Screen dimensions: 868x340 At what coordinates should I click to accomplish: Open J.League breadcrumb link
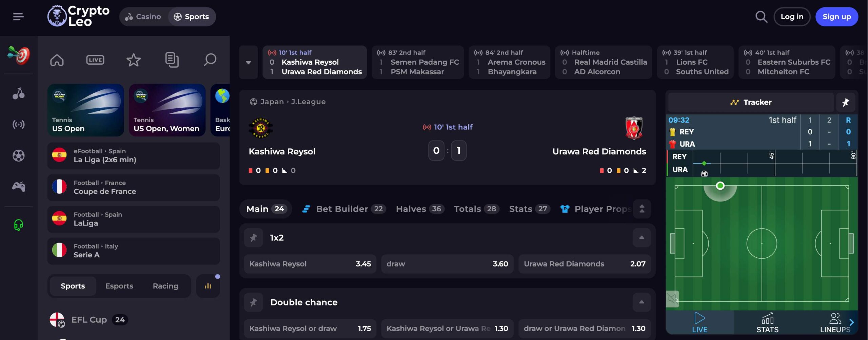(308, 102)
